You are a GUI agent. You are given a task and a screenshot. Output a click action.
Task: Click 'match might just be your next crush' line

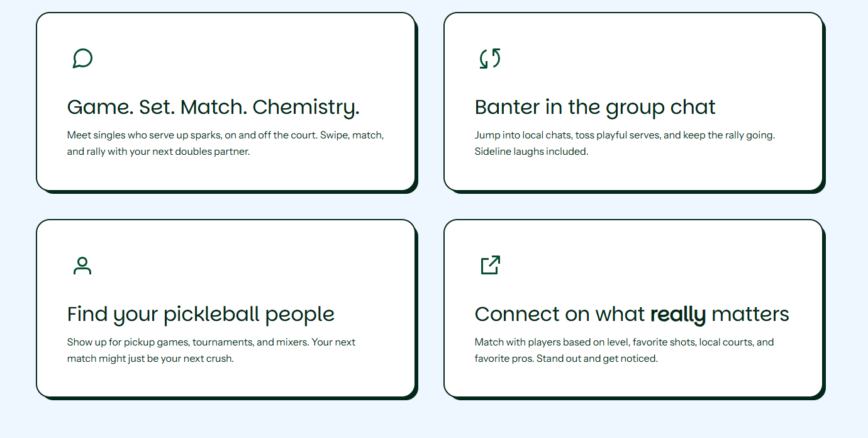pos(150,359)
